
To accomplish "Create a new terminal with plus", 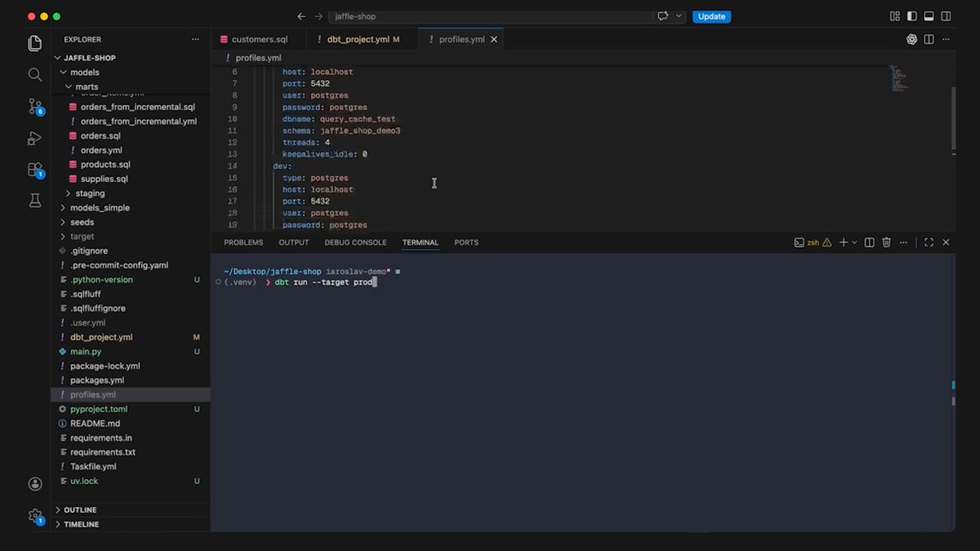I will coord(844,242).
